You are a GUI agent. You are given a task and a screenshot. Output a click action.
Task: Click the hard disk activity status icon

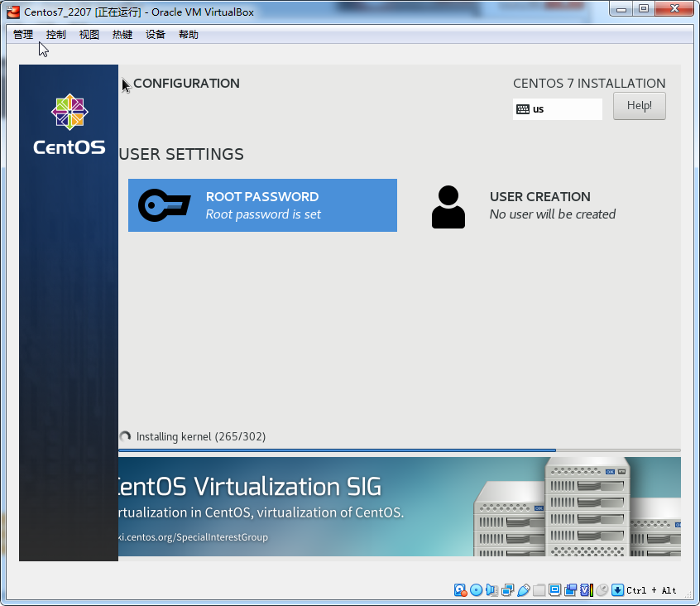pos(461,590)
